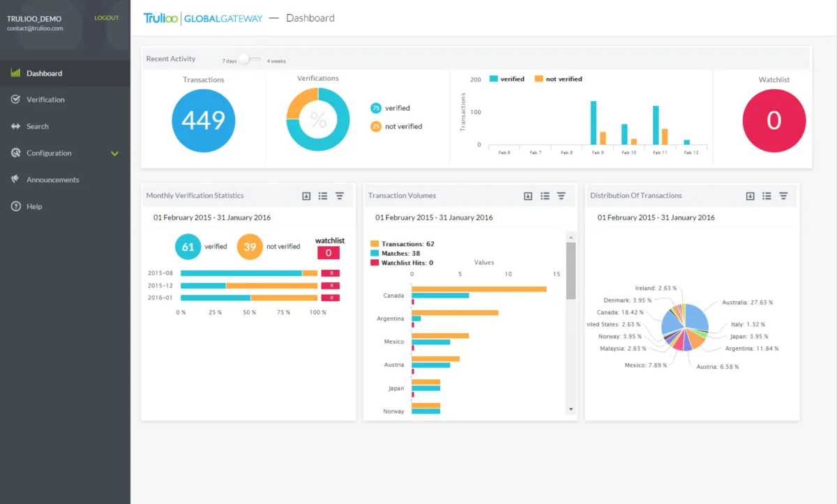Open list view in Distribution Of Transactions

(767, 196)
